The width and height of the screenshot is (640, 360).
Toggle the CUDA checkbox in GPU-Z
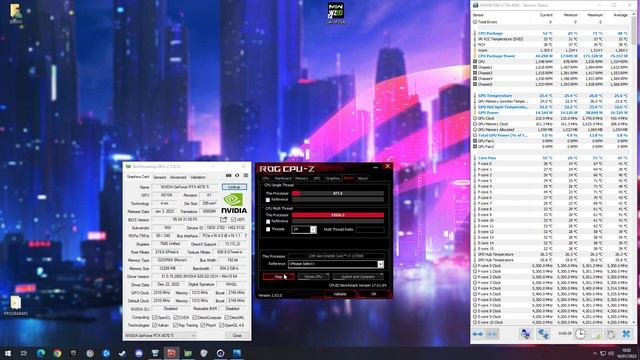[176, 317]
